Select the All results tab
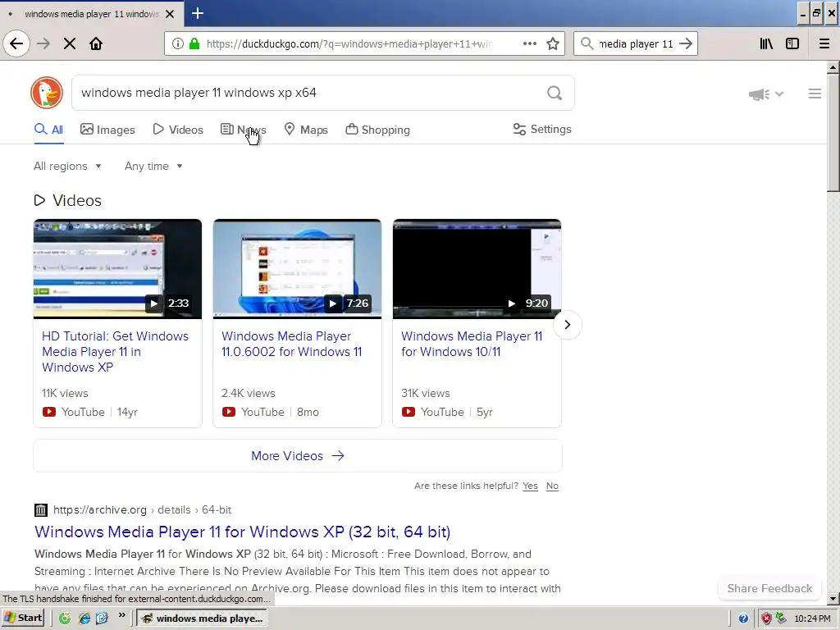 pyautogui.click(x=48, y=130)
